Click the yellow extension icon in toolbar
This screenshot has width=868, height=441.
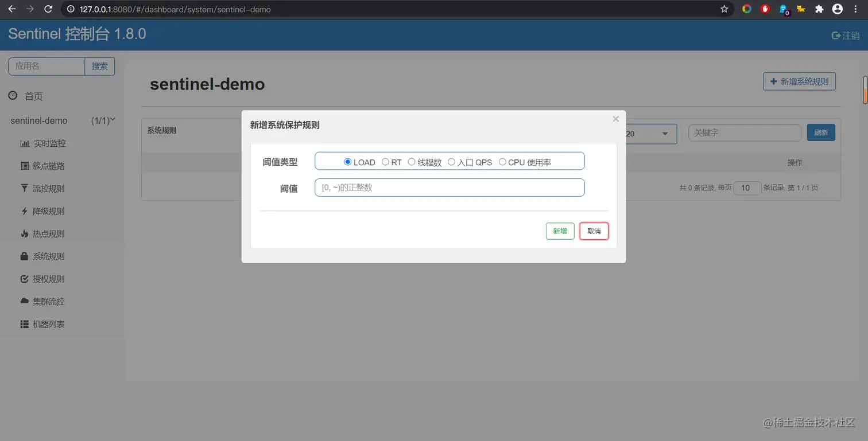801,9
